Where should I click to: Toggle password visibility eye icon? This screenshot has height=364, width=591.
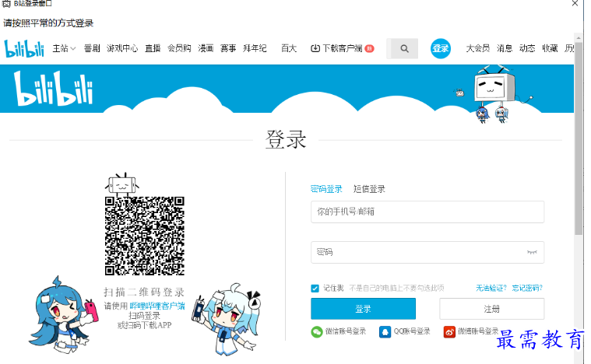click(532, 252)
